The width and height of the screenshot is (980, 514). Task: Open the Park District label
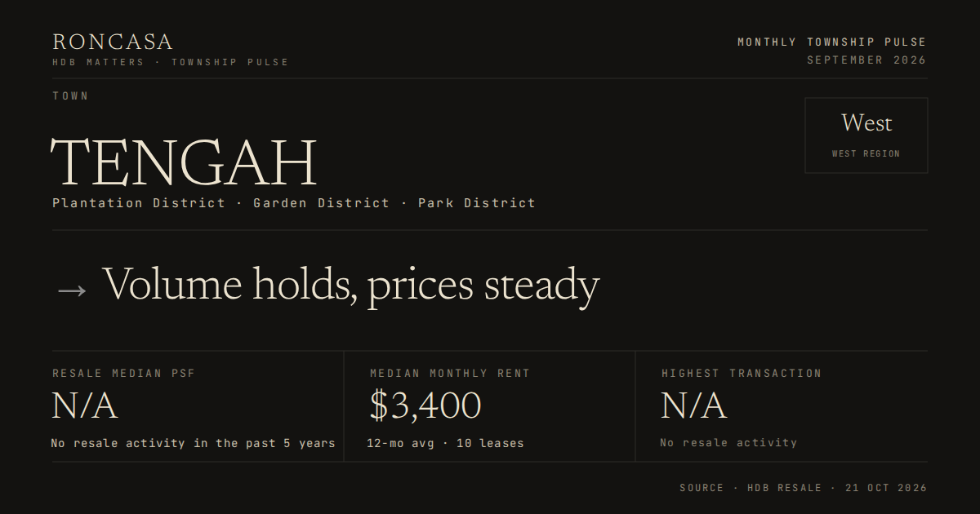pos(477,202)
